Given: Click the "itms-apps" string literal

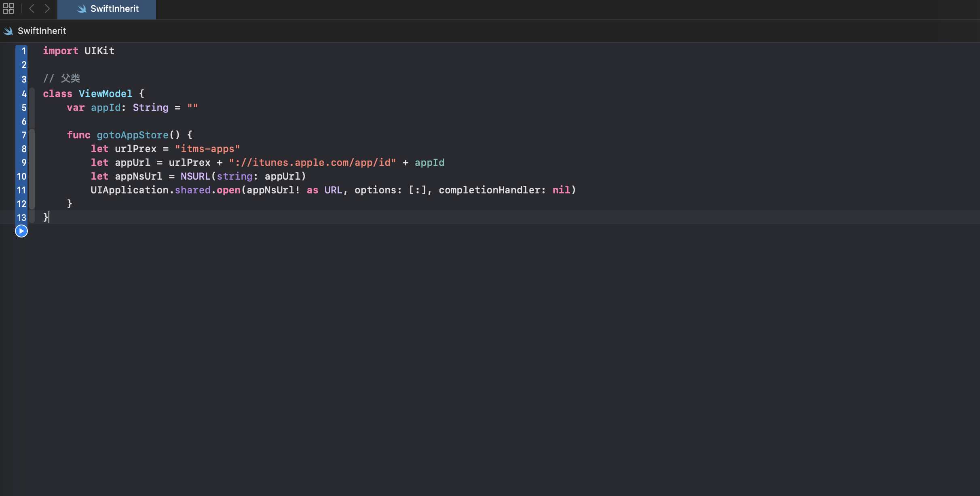Looking at the screenshot, I should tap(207, 149).
